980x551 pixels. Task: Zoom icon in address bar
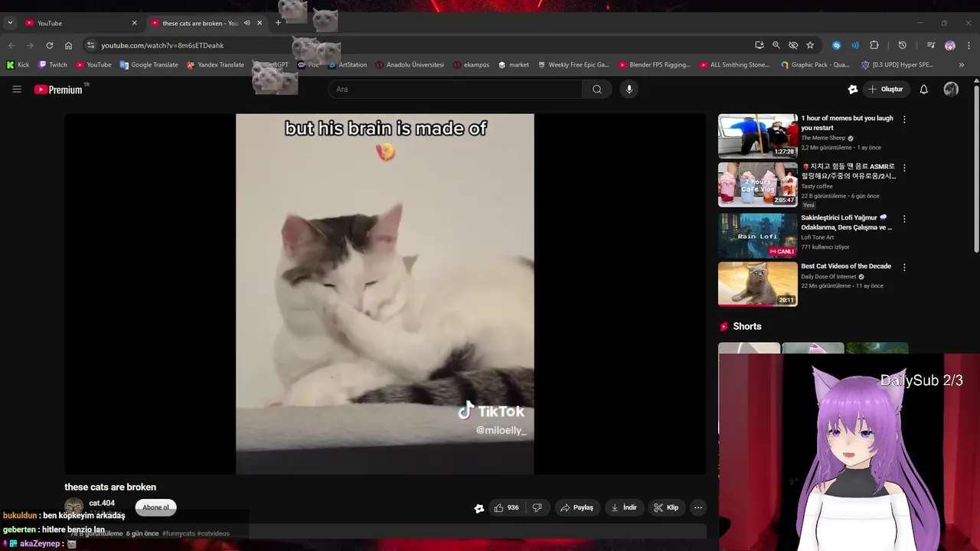click(x=776, y=45)
